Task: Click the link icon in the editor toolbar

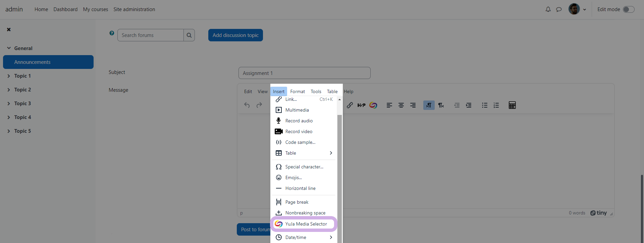Action: [350, 105]
